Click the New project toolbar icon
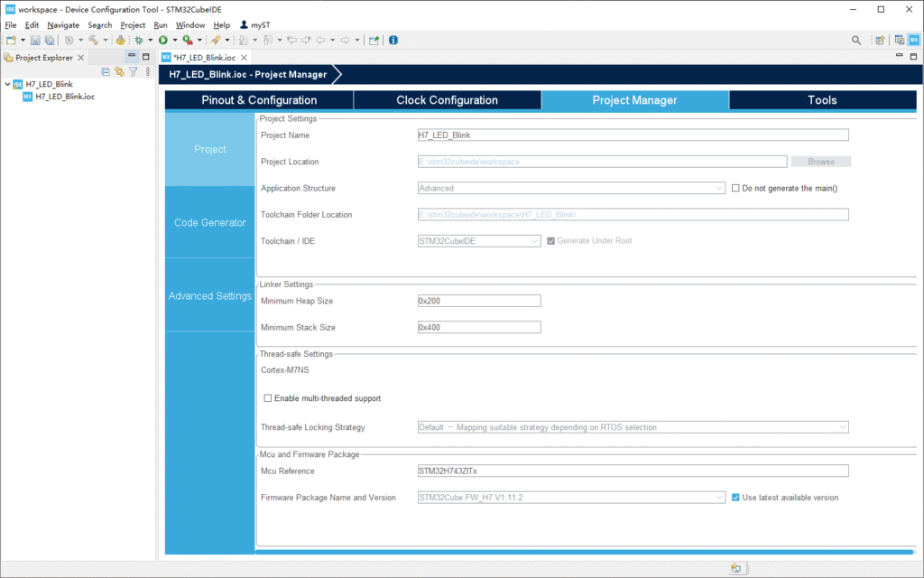 [11, 40]
